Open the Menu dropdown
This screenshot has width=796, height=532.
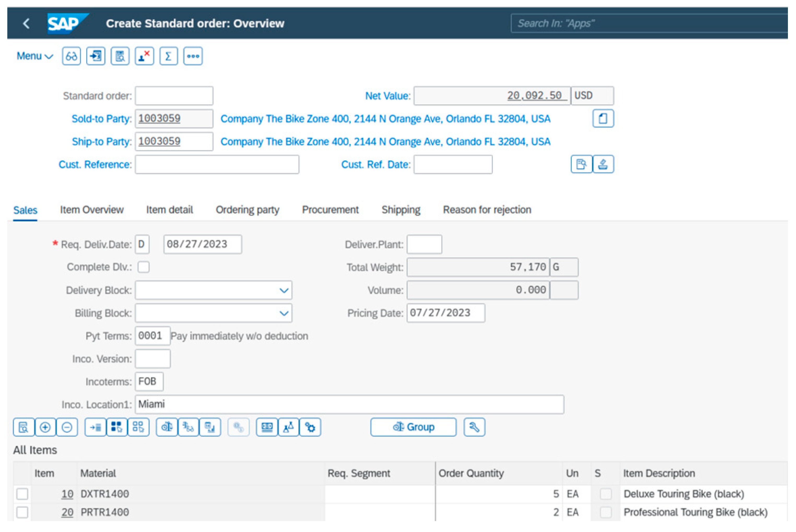pyautogui.click(x=35, y=56)
